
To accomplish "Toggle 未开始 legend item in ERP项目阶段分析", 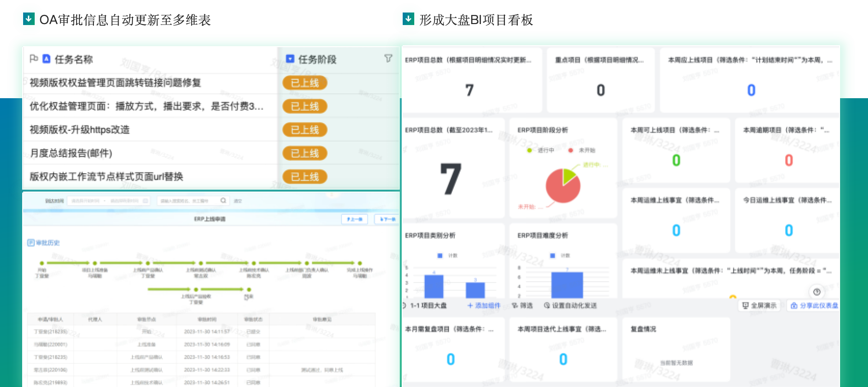I will coord(581,150).
